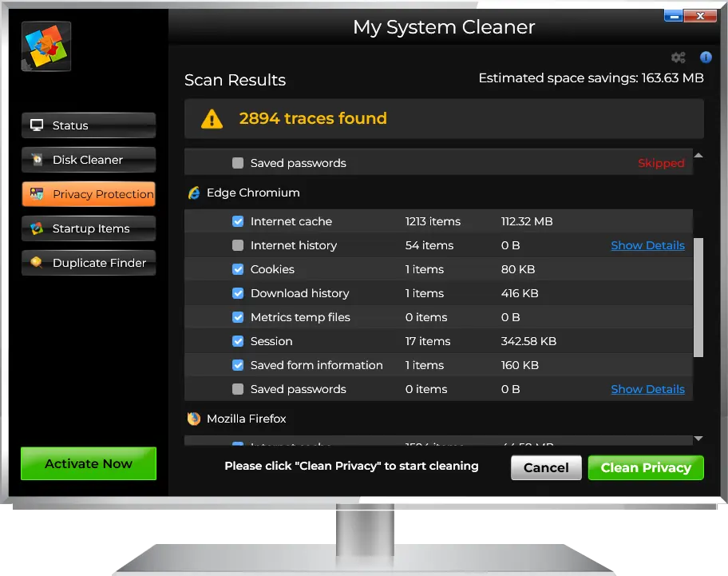728x576 pixels.
Task: Check the Skipped Saved passwords checkbox
Action: [x=238, y=163]
